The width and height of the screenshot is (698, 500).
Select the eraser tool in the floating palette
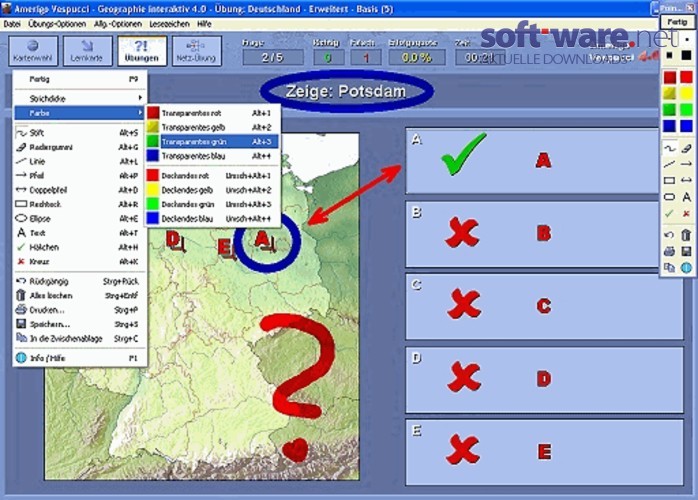pyautogui.click(x=686, y=148)
